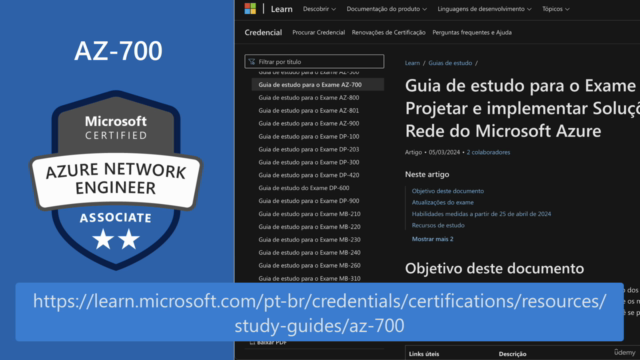640x360 pixels.
Task: Expand Linguagens de desenvolvimento dropdown
Action: [x=484, y=9]
